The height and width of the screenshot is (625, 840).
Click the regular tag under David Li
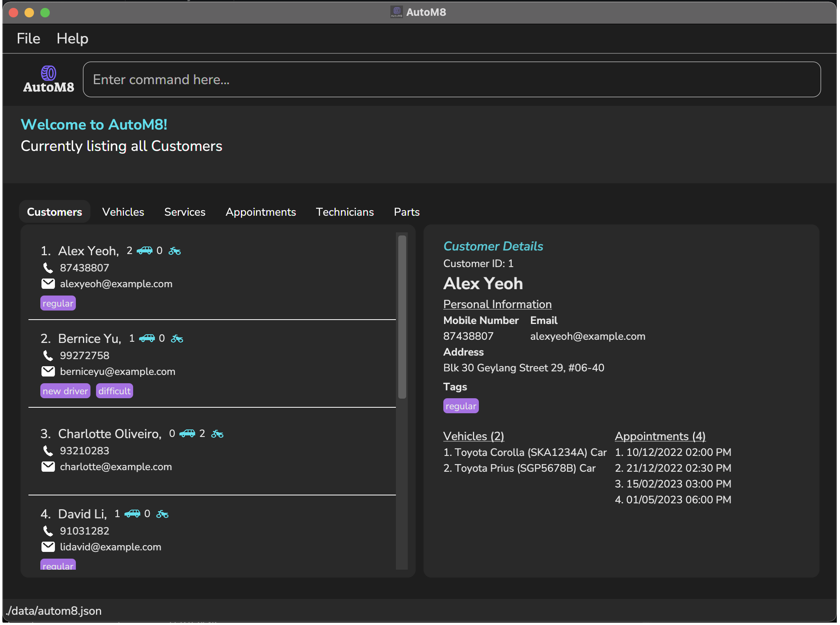[x=58, y=565]
